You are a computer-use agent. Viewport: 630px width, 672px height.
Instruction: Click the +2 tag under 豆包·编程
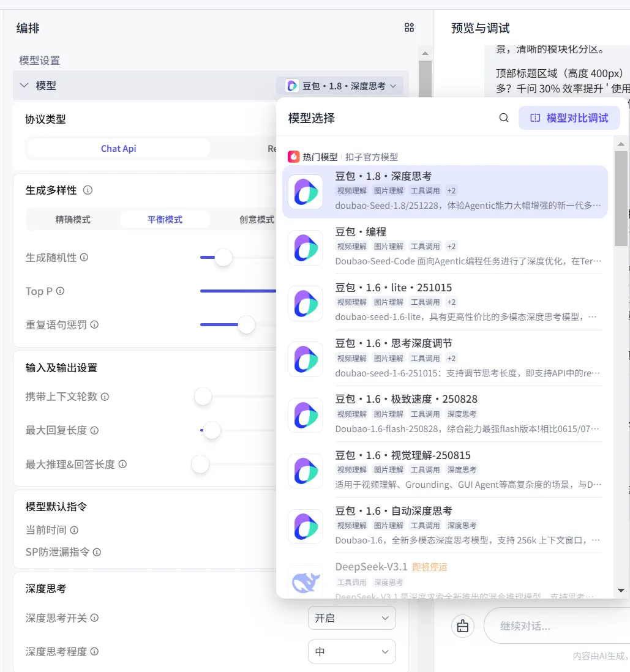(x=451, y=247)
